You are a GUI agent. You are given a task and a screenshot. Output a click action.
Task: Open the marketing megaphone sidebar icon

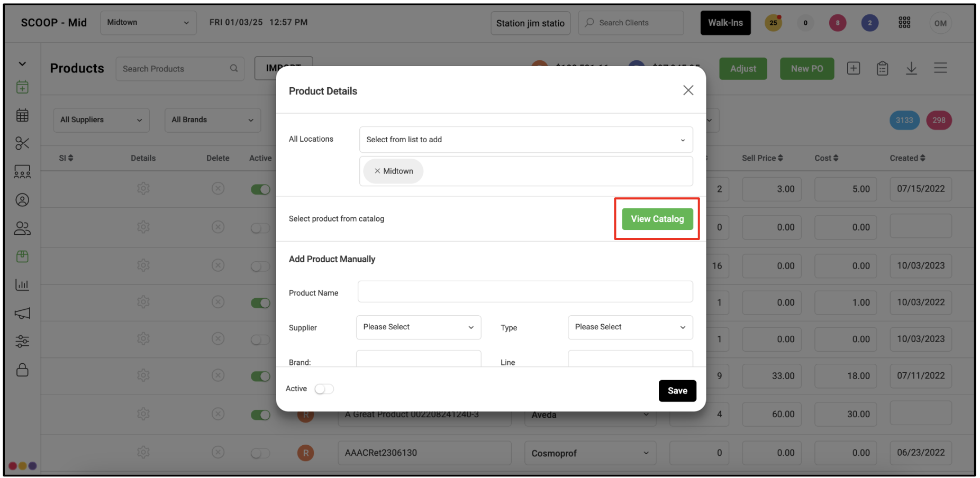pos(22,313)
